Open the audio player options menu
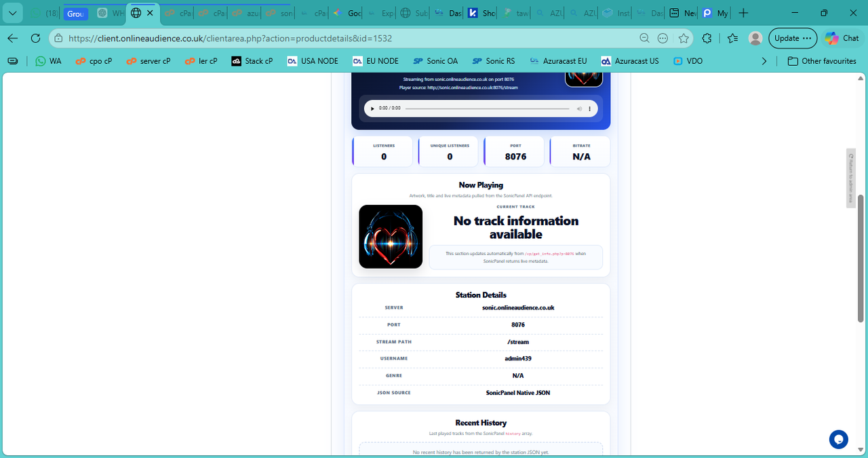This screenshot has width=868, height=458. point(590,109)
